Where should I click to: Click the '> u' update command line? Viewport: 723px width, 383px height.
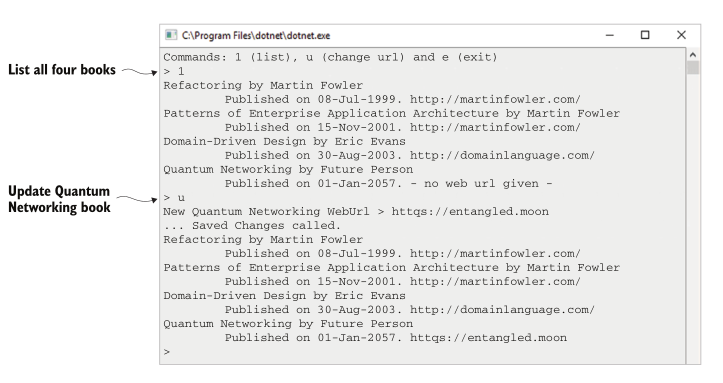coord(174,198)
